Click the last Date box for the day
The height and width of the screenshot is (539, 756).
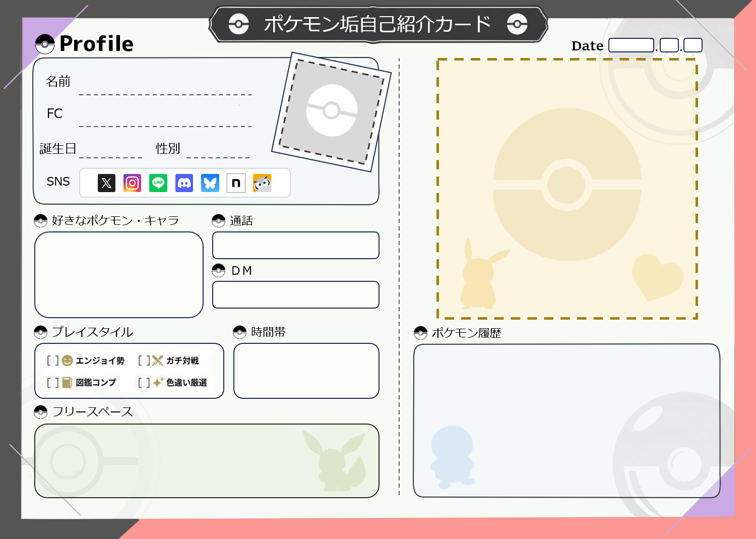pos(693,45)
